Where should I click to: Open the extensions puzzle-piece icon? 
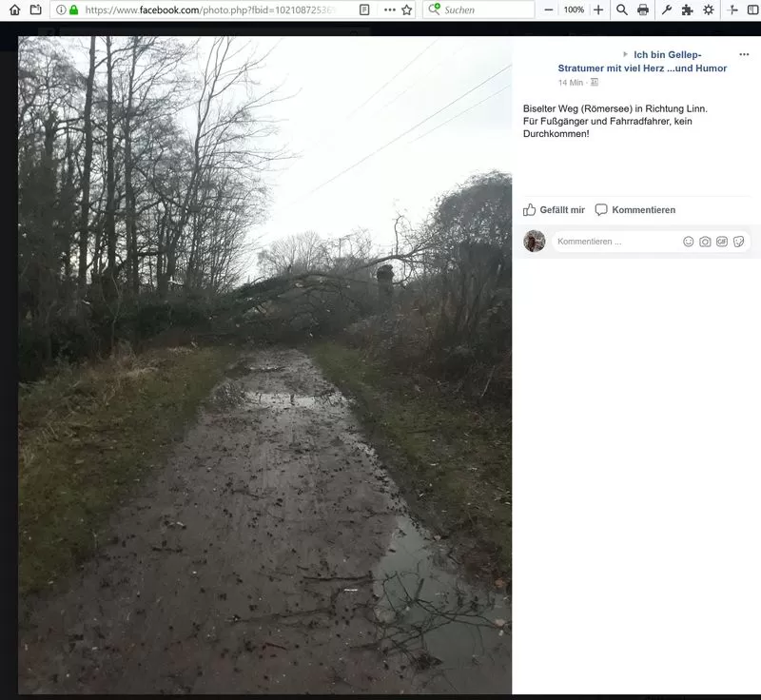click(687, 10)
